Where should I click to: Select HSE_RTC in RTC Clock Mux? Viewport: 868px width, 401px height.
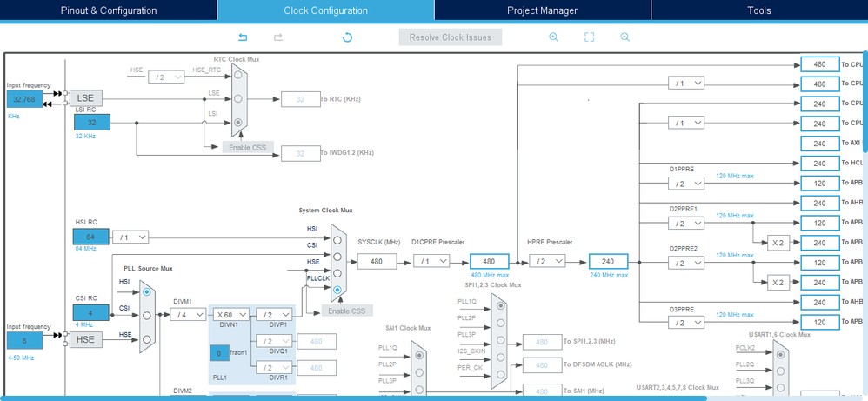point(237,75)
